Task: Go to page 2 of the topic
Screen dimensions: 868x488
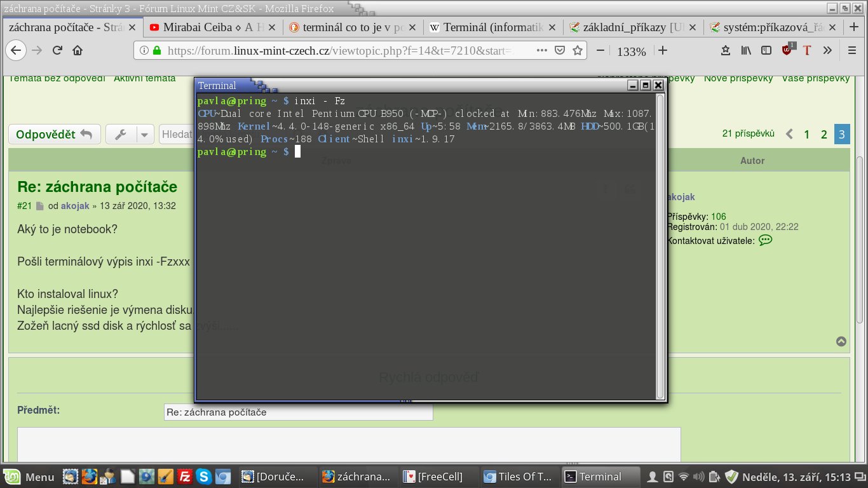Action: tap(824, 134)
